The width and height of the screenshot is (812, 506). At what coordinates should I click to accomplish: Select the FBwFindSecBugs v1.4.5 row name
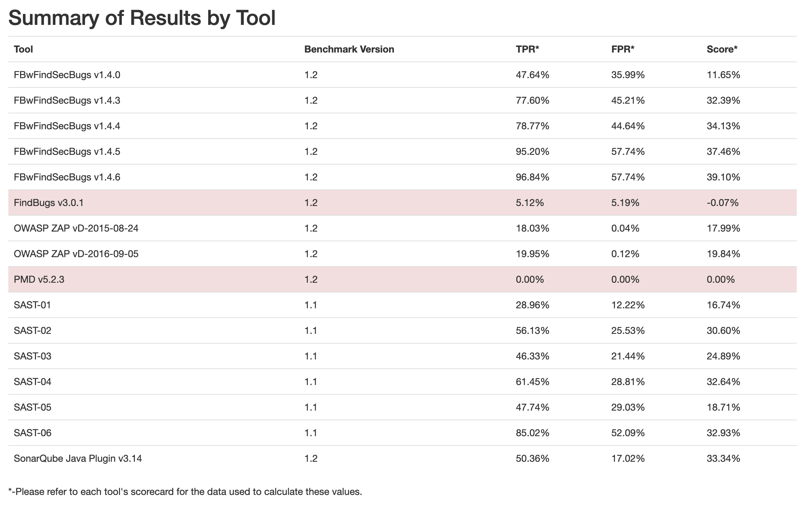(x=67, y=152)
